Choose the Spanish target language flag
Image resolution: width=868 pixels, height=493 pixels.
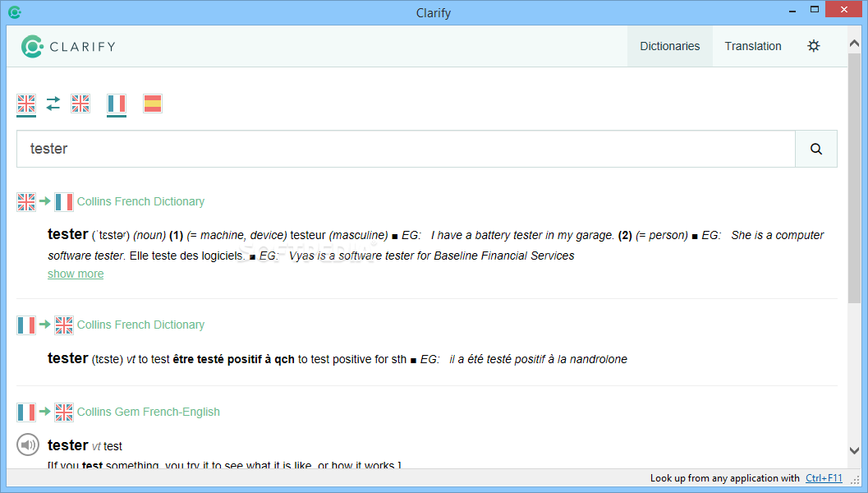[152, 104]
